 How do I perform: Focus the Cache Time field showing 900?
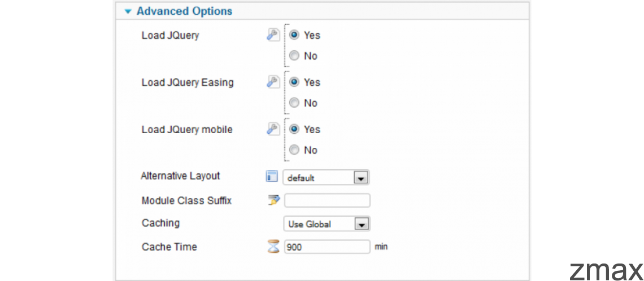pyautogui.click(x=327, y=247)
